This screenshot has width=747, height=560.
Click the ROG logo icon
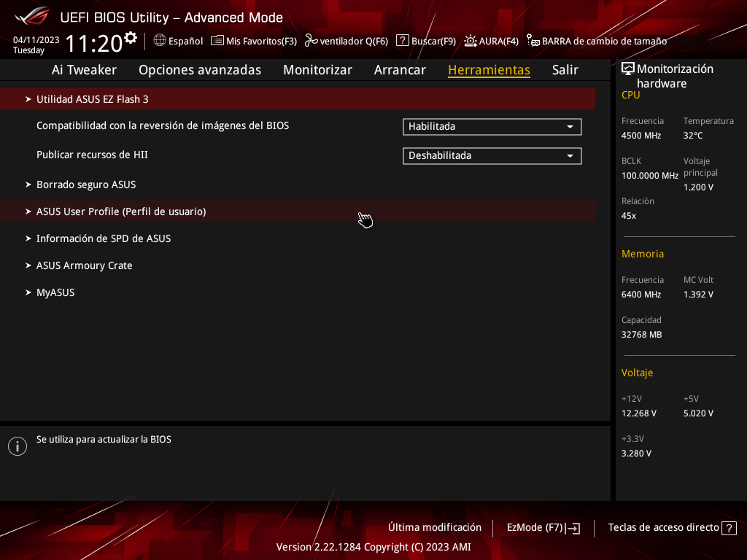click(x=32, y=16)
